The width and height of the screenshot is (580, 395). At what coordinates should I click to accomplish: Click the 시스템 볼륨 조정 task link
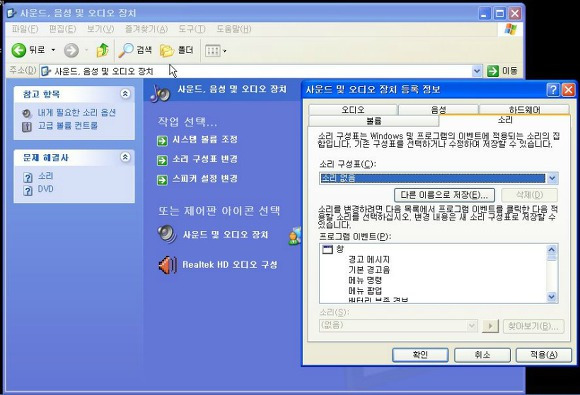[x=205, y=139]
